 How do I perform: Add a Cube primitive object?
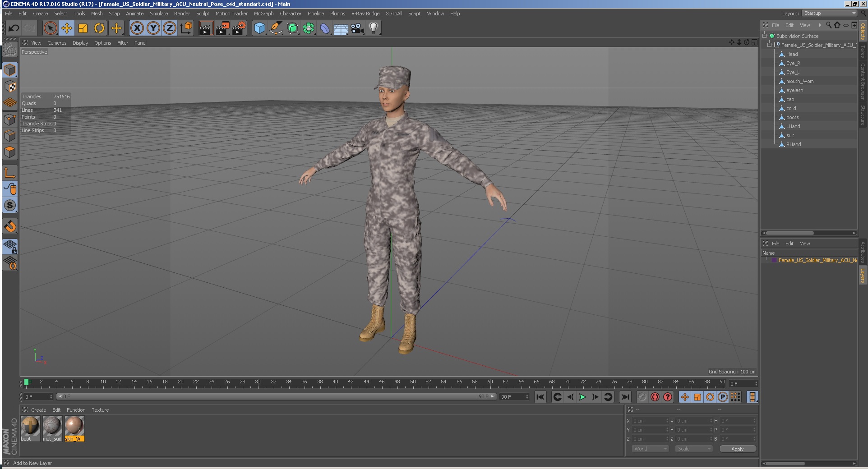click(x=260, y=28)
